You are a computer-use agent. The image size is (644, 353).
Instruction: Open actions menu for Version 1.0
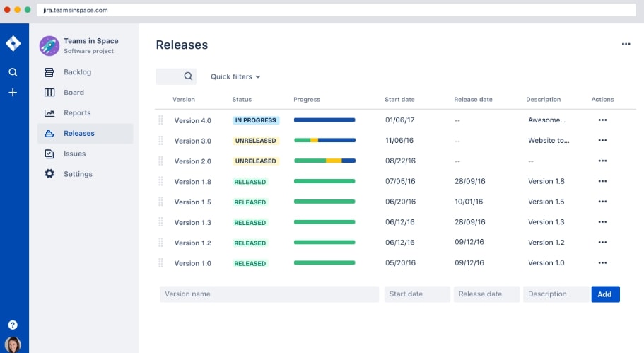point(602,262)
